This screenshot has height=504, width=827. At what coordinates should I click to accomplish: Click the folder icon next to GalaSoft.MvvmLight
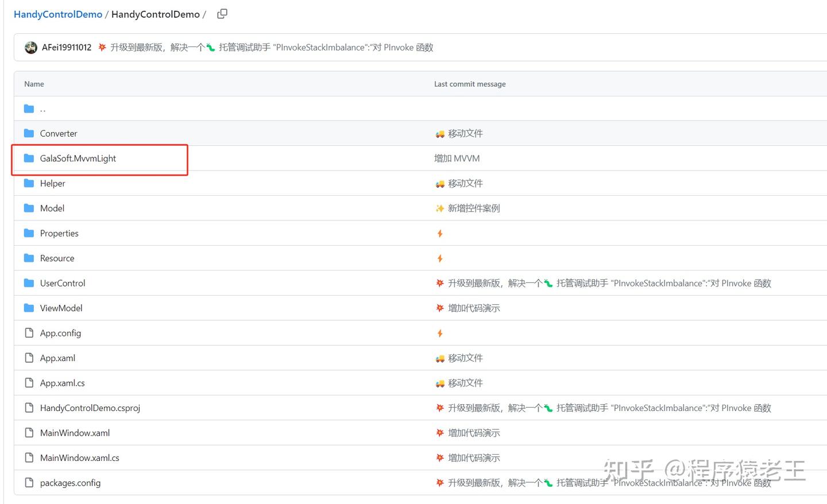29,158
